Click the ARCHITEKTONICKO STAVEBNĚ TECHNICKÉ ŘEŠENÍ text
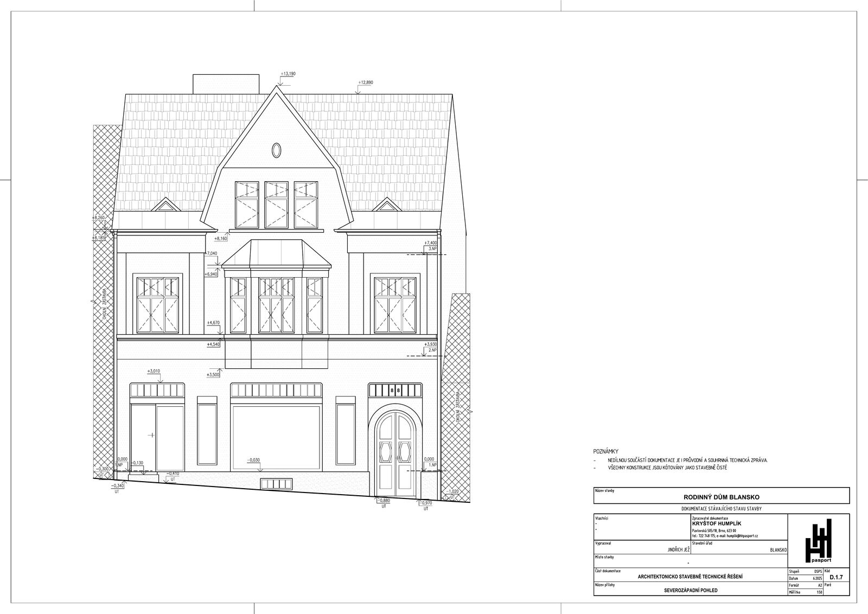Screen dimensions: 868x614 691,576
